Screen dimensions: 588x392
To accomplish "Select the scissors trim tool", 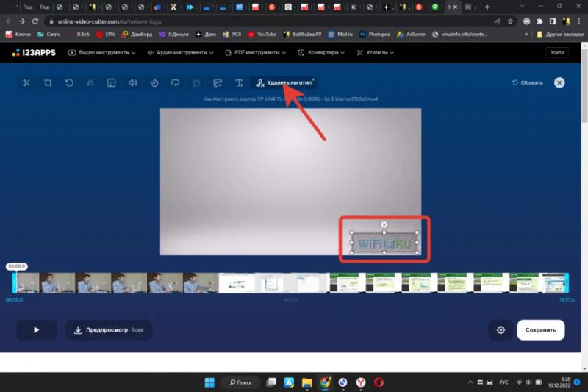I will pos(26,83).
